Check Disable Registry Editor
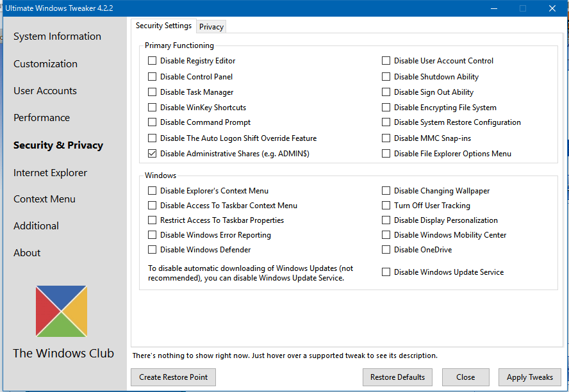Screen dimensions: 569x392 152,61
